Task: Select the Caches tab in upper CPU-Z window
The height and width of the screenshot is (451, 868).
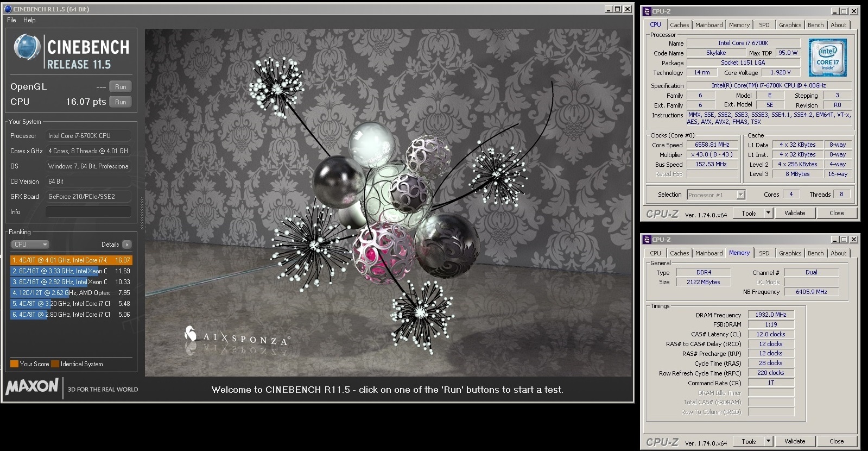Action: [x=679, y=25]
